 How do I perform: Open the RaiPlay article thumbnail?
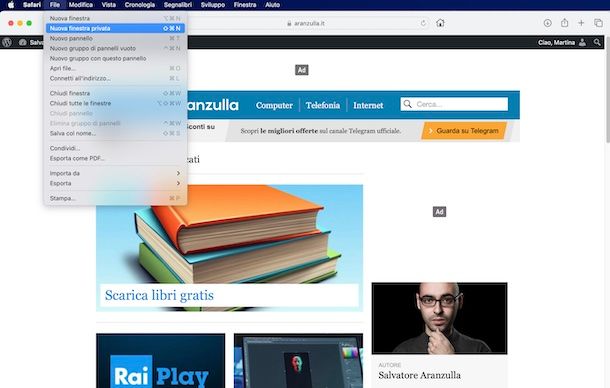[161, 361]
